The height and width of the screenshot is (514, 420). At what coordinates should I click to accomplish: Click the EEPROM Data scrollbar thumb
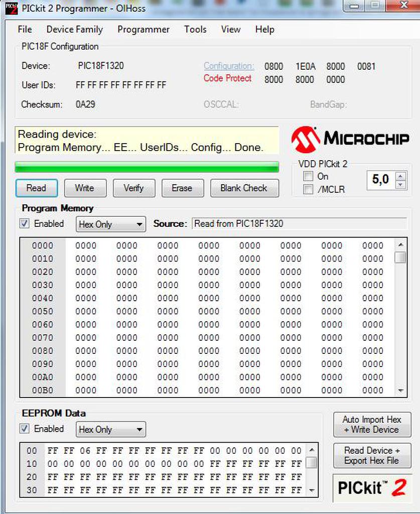coord(312,463)
